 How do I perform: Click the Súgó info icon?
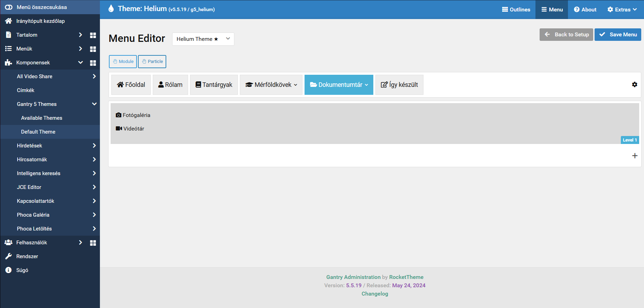click(8, 270)
